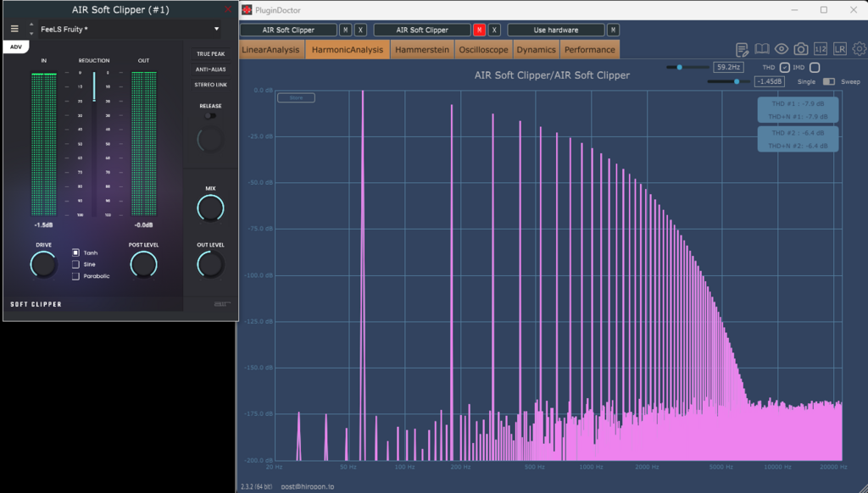This screenshot has height=493, width=868.
Task: Click the DRIVE knob
Action: click(44, 264)
